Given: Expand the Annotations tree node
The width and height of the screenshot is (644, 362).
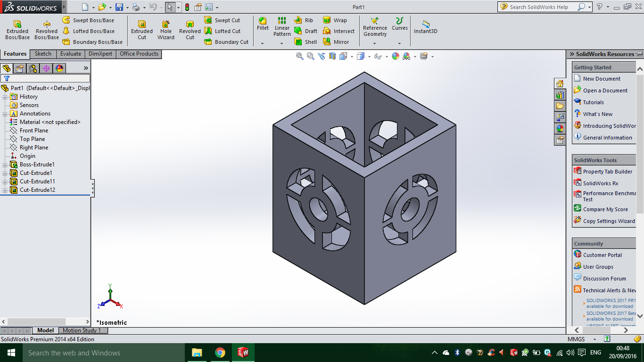Looking at the screenshot, I should (x=5, y=114).
